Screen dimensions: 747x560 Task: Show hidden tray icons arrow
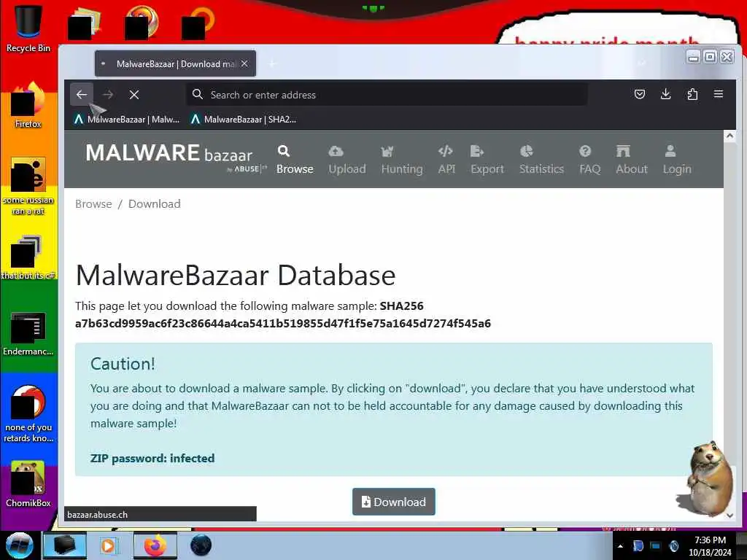point(620,546)
